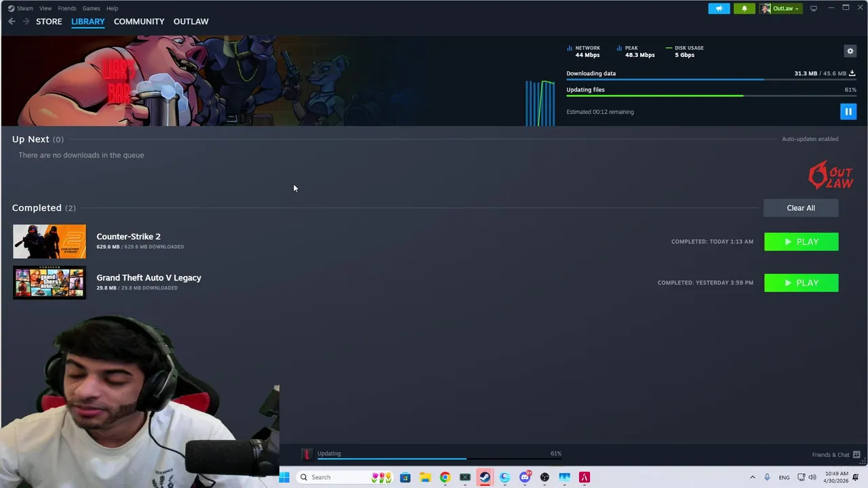Open taskbar clock and date

(x=837, y=477)
